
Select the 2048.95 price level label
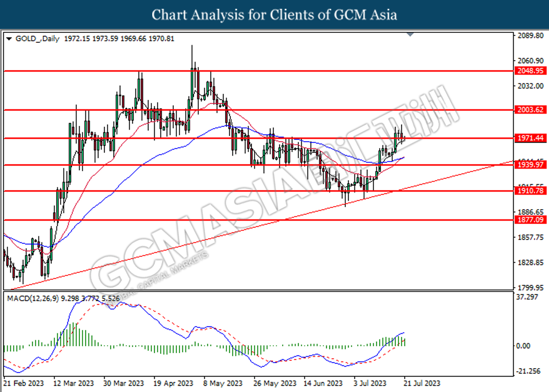pos(530,71)
